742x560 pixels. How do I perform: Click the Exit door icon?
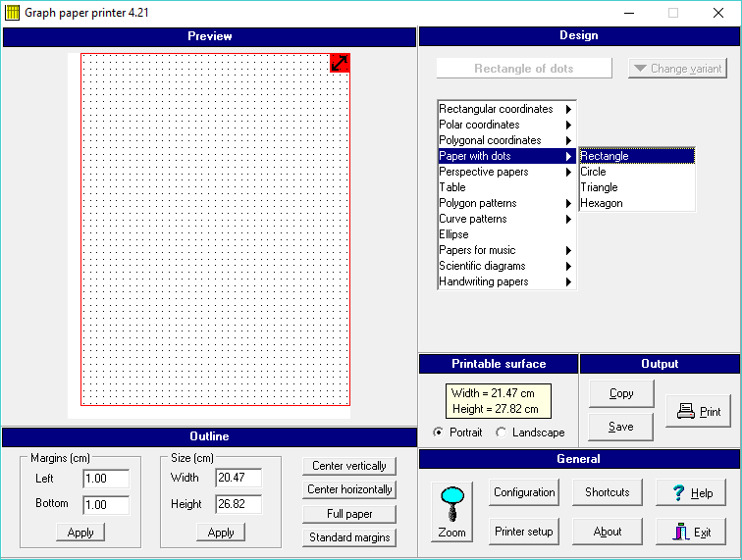(680, 532)
